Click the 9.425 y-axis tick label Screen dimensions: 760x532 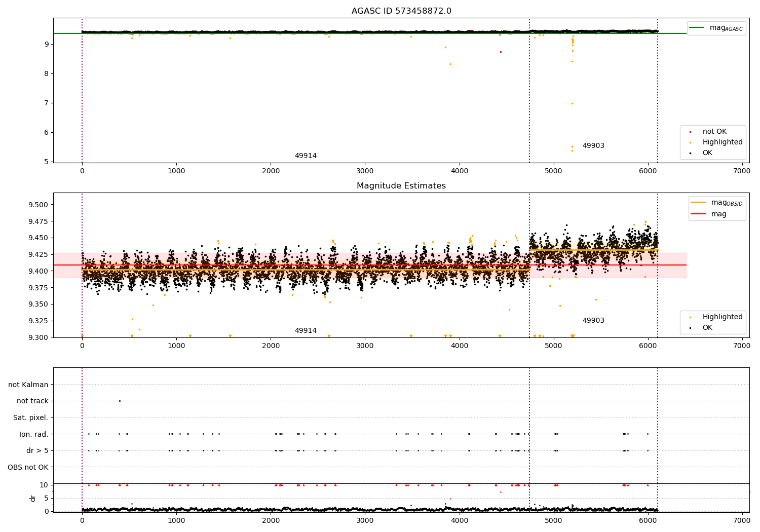(x=39, y=254)
